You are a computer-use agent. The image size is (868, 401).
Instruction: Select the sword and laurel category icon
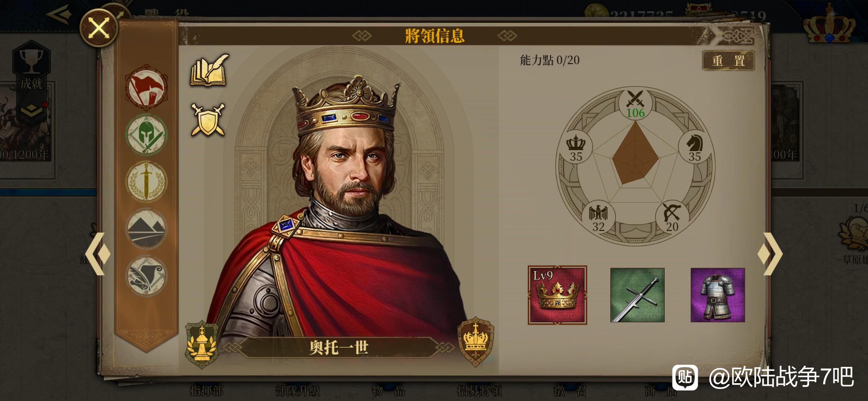(x=147, y=182)
